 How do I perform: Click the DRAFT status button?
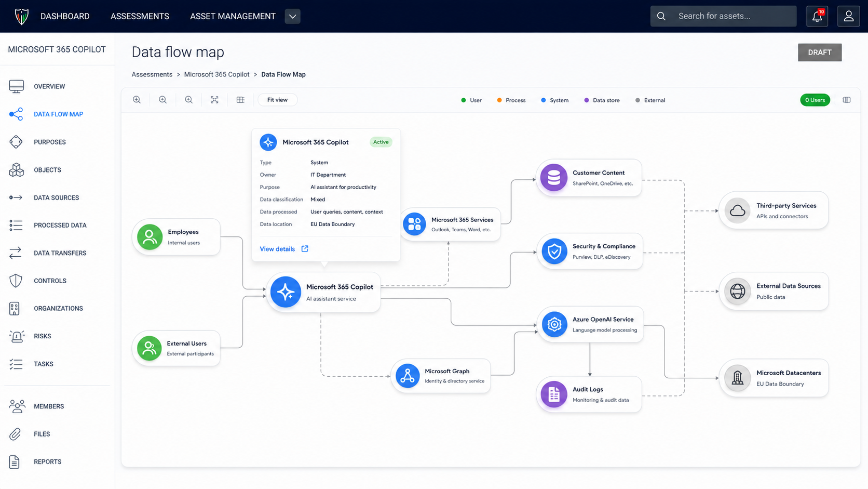coord(820,52)
